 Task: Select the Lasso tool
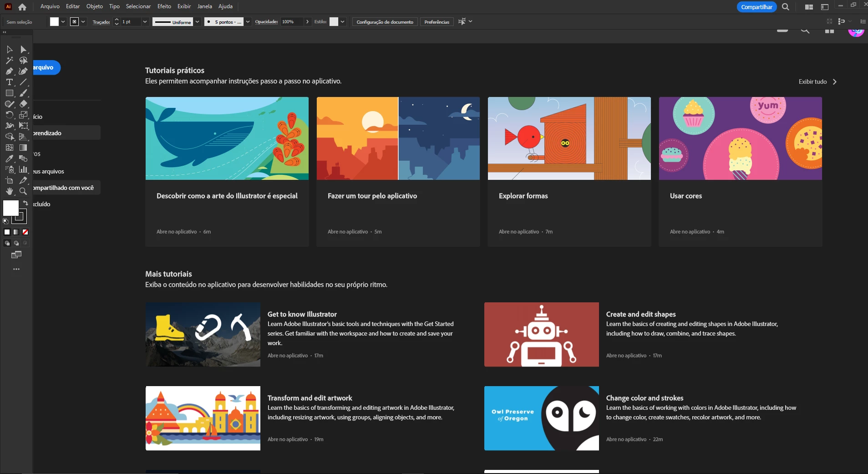click(23, 60)
